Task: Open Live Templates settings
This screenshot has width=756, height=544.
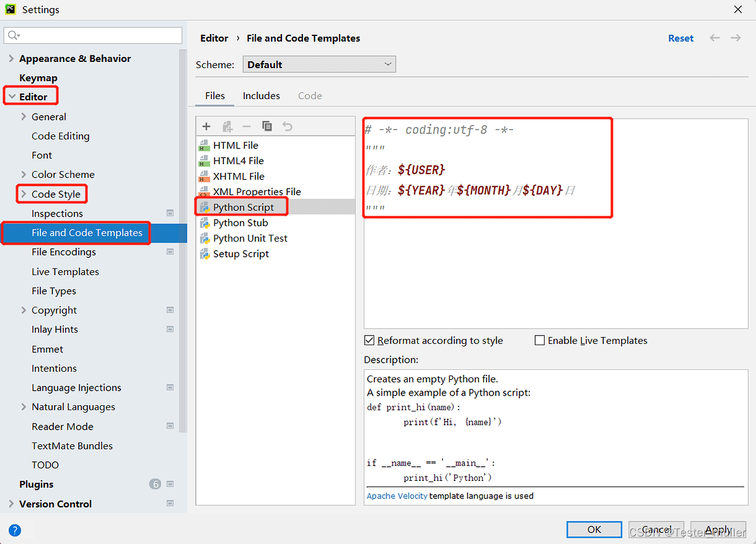Action: [x=65, y=271]
